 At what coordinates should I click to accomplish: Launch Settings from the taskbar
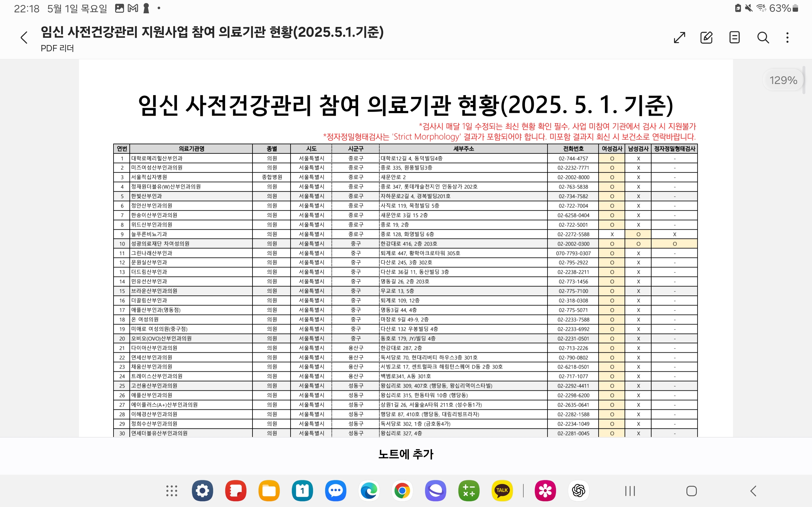202,491
